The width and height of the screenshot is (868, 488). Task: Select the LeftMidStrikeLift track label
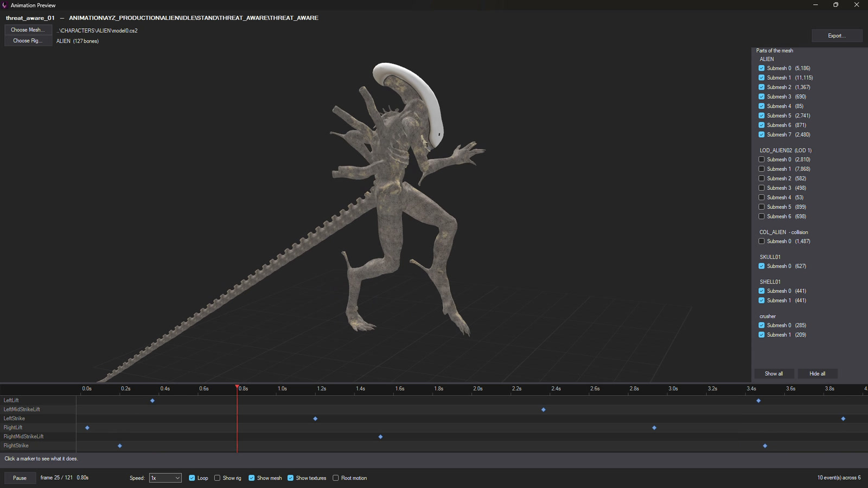pos(22,409)
